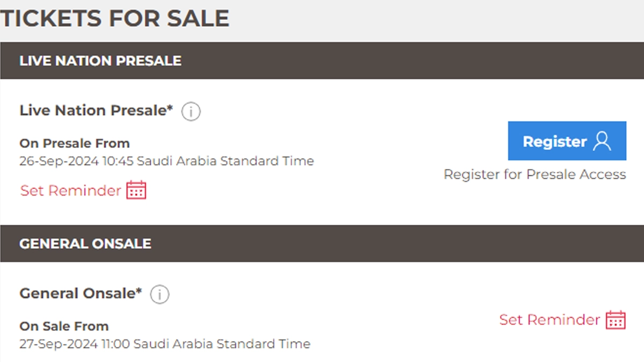Click info icon beside General Onsale
644x362 pixels.
[159, 294]
